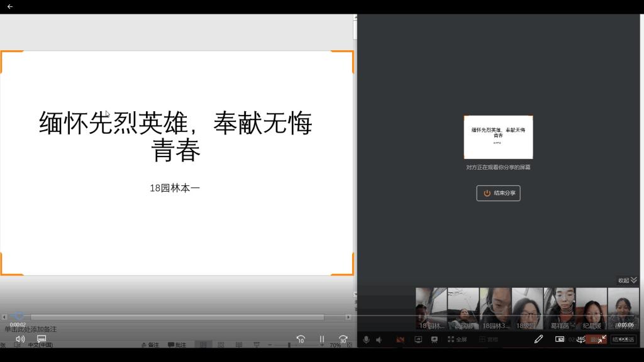Open picture-in-picture mode icon
Viewport: 644px width, 362px height.
560,339
